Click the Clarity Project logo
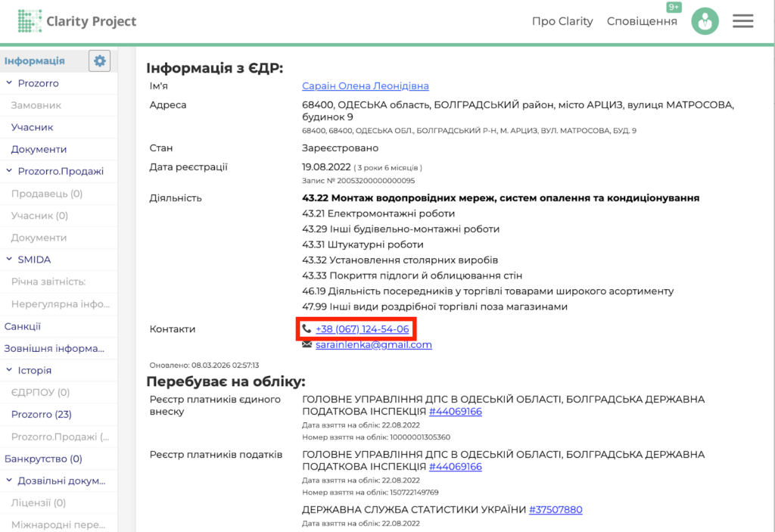Viewport: 775px width, 532px height. click(77, 21)
